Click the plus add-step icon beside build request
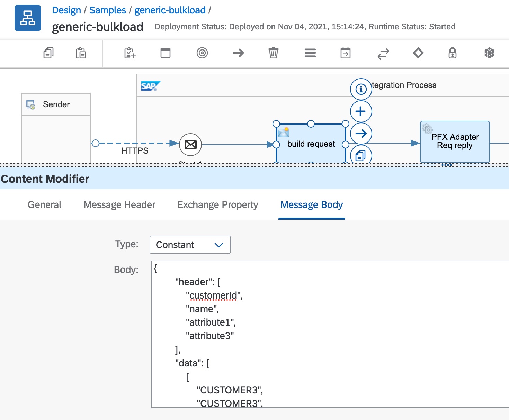509x420 pixels. pyautogui.click(x=361, y=111)
